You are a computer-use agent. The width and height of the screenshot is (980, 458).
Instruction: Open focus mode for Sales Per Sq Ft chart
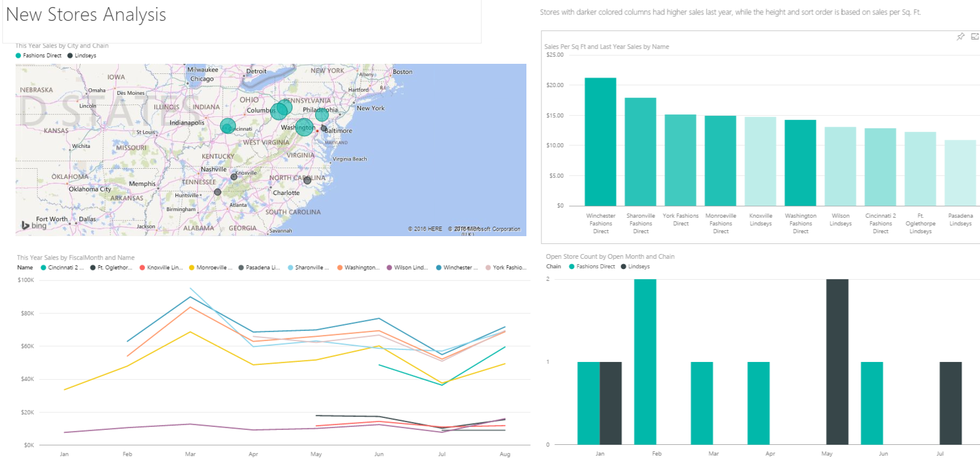[975, 37]
